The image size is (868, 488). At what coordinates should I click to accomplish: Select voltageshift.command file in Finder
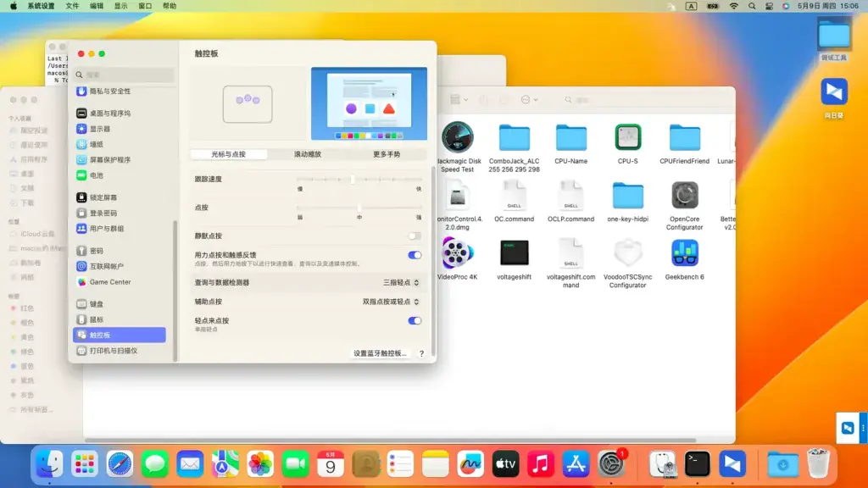(570, 252)
